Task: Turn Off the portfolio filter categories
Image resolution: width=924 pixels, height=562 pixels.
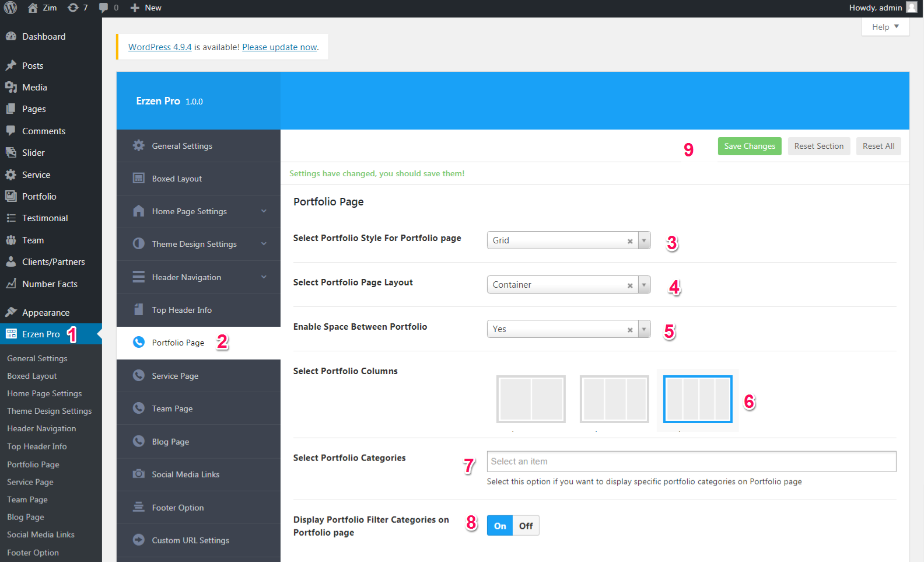Action: [526, 526]
